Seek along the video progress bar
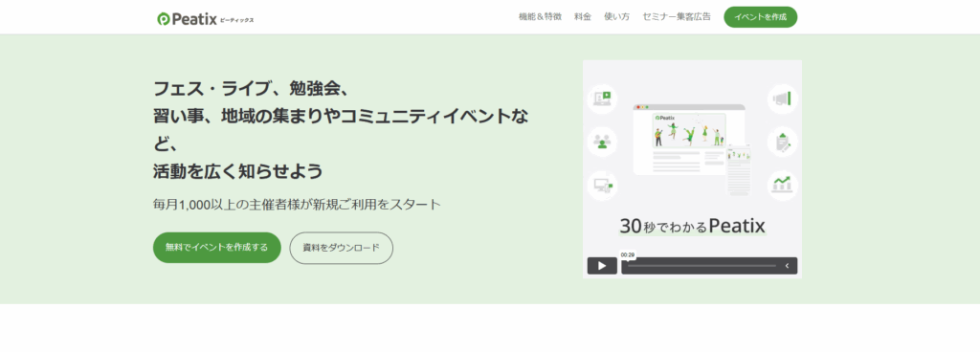Image resolution: width=980 pixels, height=352 pixels. click(x=702, y=266)
